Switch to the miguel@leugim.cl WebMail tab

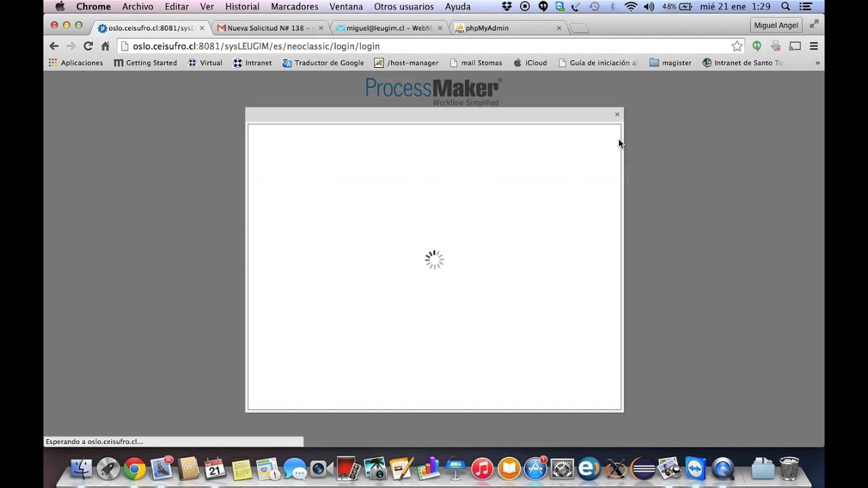point(389,28)
